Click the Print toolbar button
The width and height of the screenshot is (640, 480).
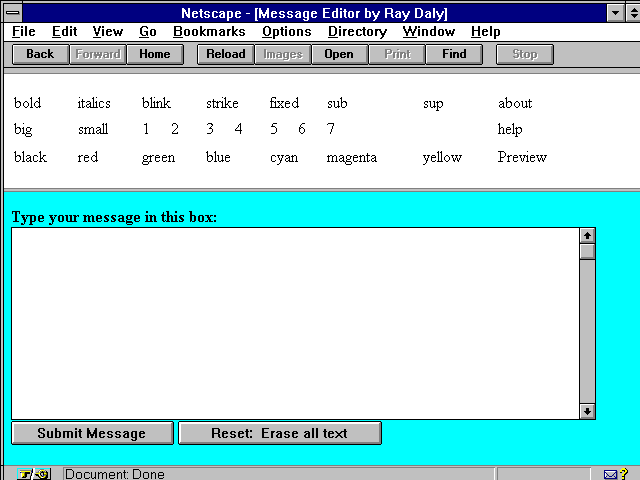(397, 54)
